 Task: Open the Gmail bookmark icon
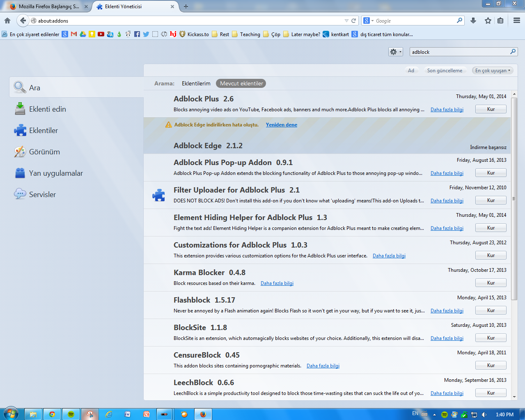tap(74, 34)
